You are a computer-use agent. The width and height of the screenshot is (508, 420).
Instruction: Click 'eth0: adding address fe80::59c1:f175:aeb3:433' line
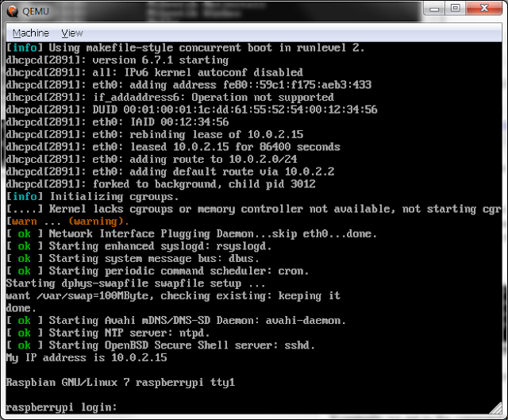click(x=189, y=85)
